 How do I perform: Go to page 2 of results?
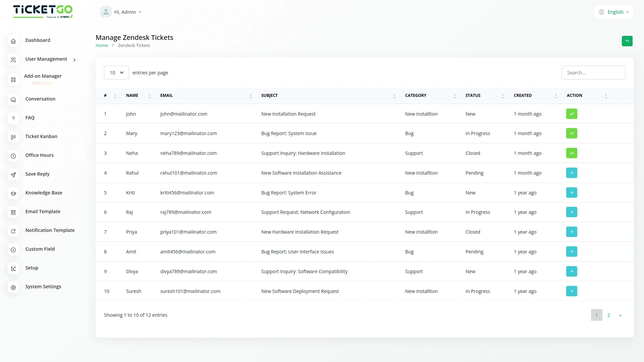[x=608, y=315]
